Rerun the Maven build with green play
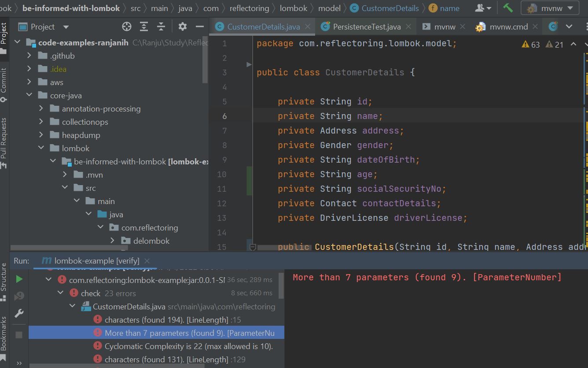 tap(19, 279)
